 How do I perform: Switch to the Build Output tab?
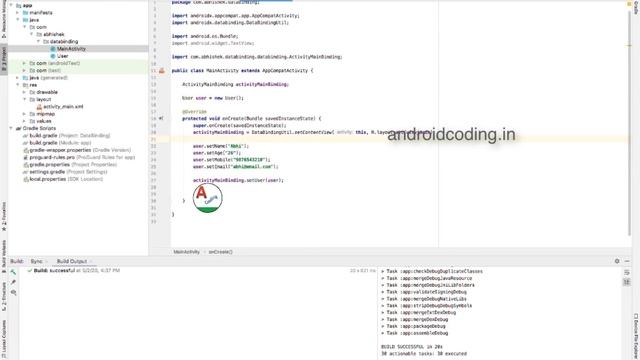tap(72, 261)
